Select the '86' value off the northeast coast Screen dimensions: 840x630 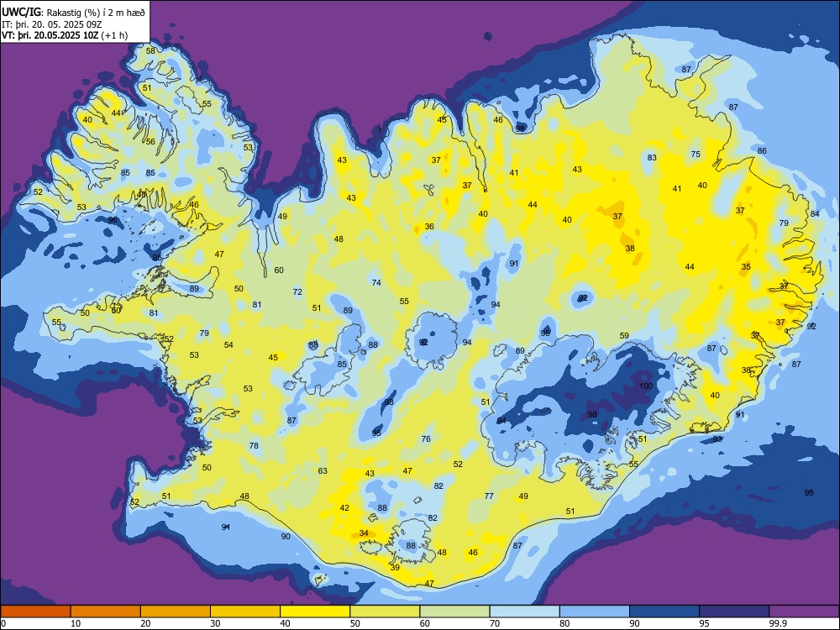[x=762, y=151]
